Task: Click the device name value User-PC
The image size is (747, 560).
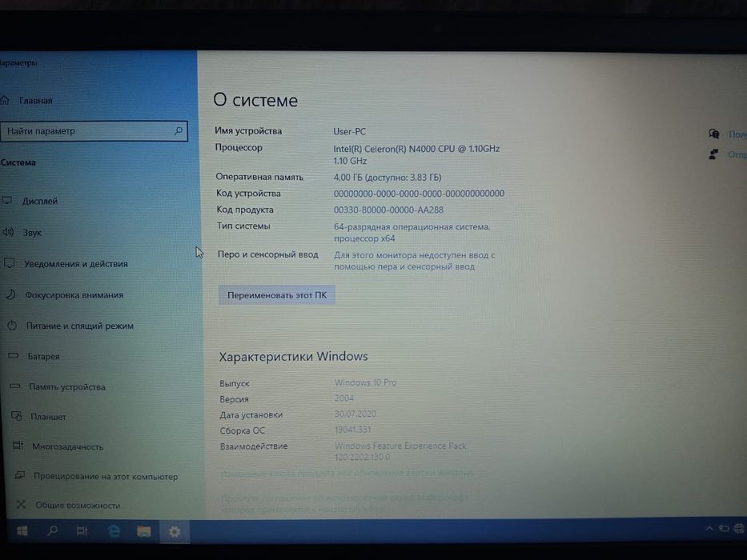Action: [x=349, y=131]
